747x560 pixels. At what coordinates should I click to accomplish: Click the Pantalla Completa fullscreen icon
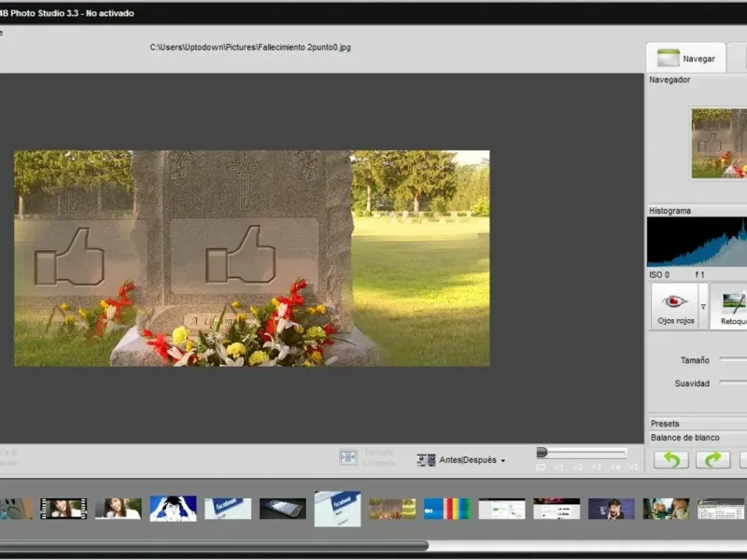[348, 457]
